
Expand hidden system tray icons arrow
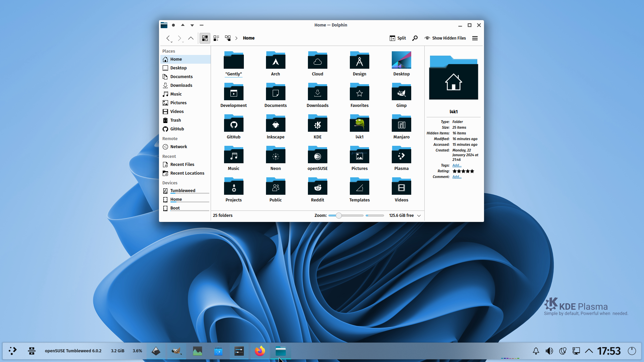pyautogui.click(x=589, y=351)
